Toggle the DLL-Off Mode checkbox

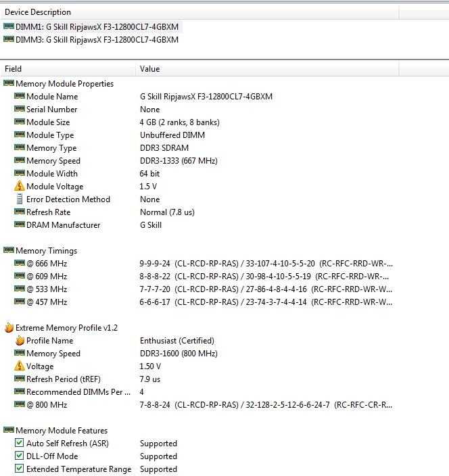coord(19,456)
